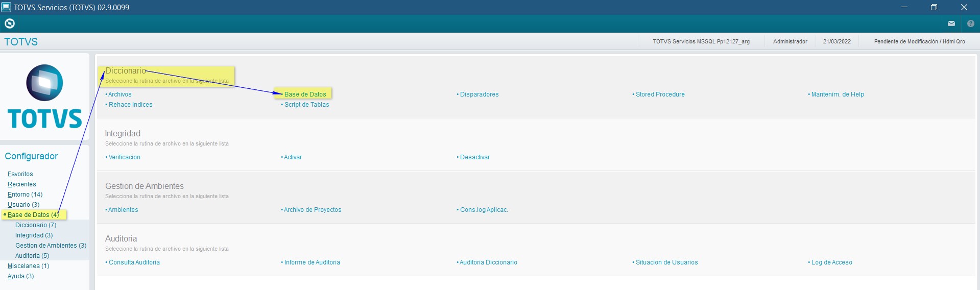Open the Ambientes routine
This screenshot has height=290, width=980.
pyautogui.click(x=123, y=210)
